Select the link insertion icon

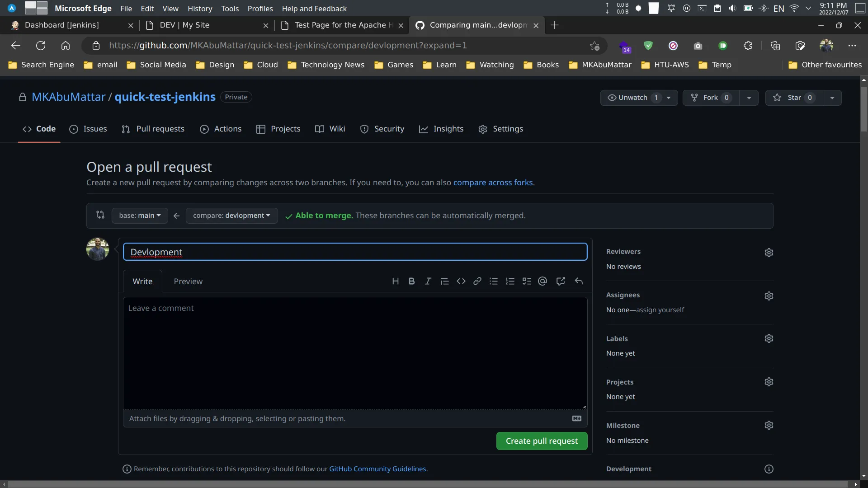(477, 281)
